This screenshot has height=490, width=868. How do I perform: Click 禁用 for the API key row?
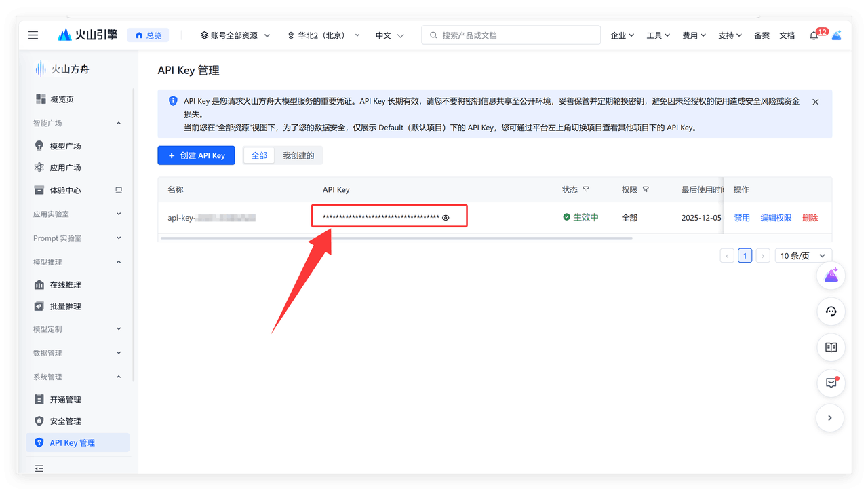[x=742, y=218]
